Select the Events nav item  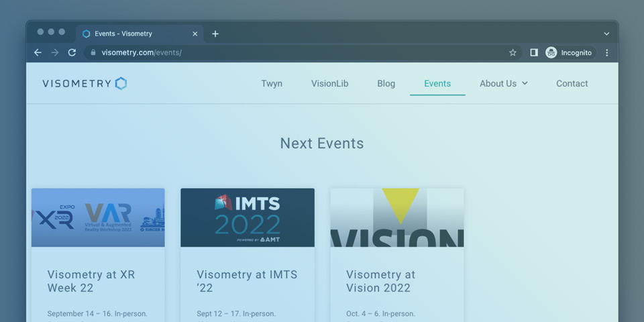click(x=437, y=83)
